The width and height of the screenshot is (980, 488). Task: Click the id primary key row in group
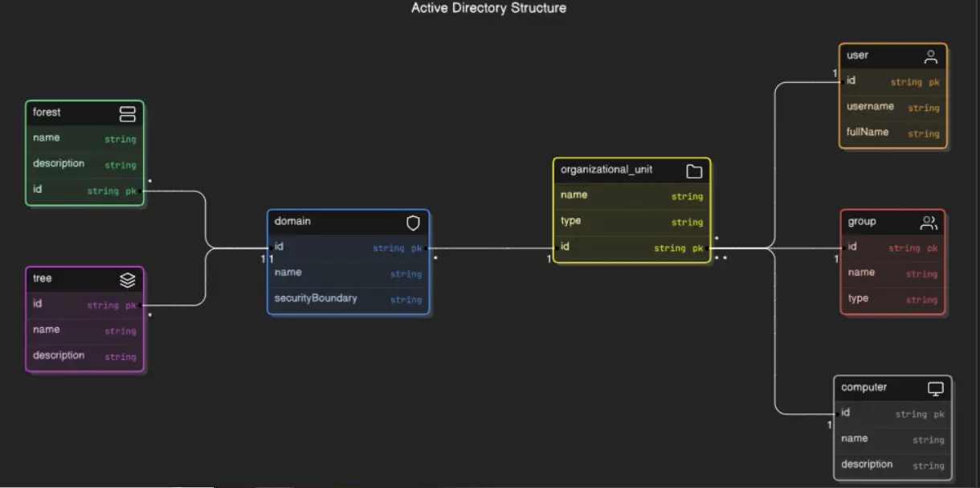[x=892, y=248]
